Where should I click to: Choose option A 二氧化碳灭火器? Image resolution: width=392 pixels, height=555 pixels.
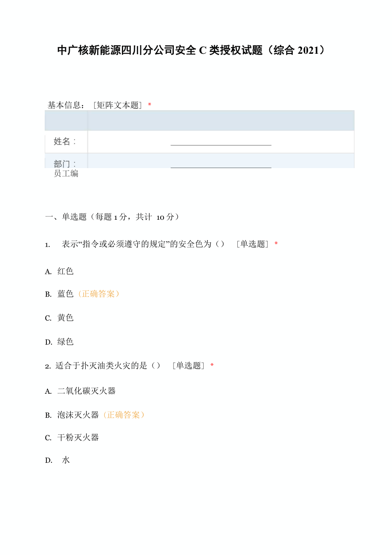(86, 391)
